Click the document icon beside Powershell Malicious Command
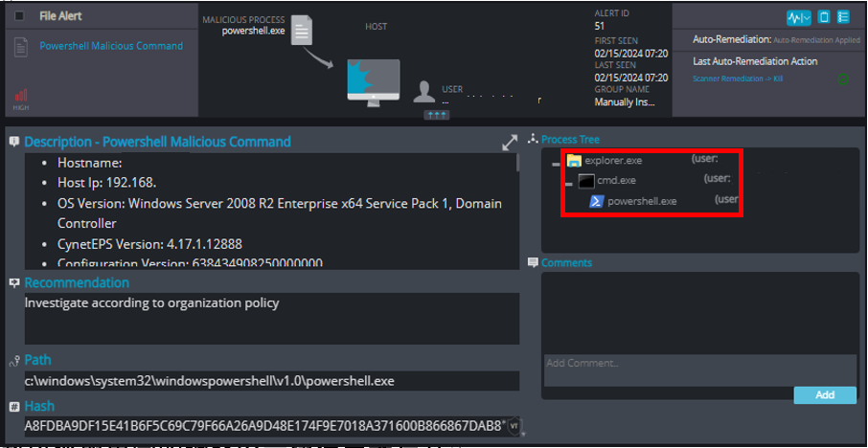This screenshot has height=448, width=868. click(x=21, y=48)
